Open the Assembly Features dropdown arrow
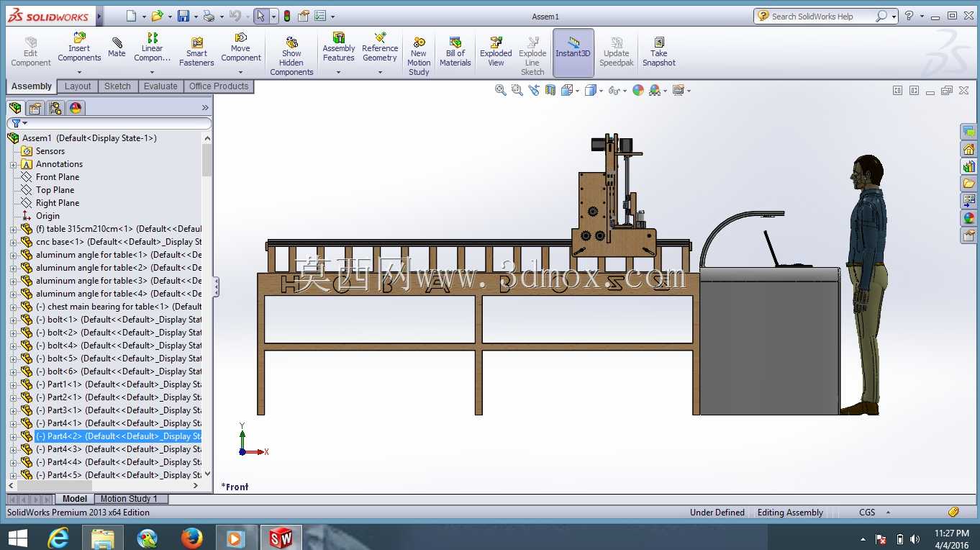The image size is (980, 550). (x=338, y=72)
